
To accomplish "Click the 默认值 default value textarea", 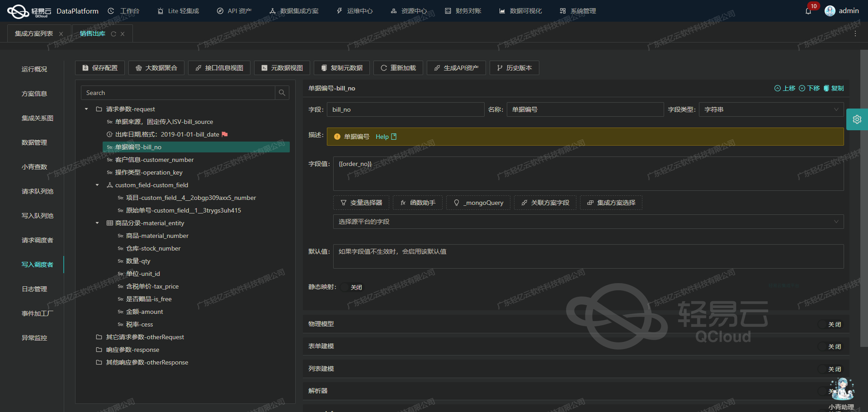I will (x=588, y=256).
